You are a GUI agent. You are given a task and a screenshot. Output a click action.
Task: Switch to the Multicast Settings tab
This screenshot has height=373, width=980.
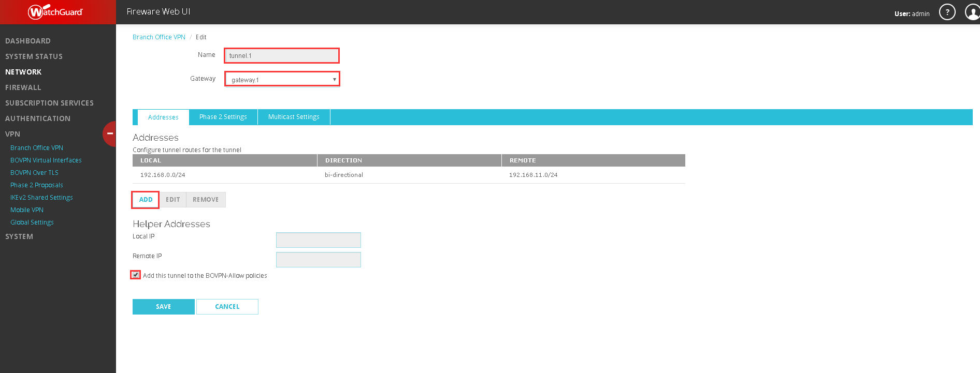pyautogui.click(x=294, y=117)
